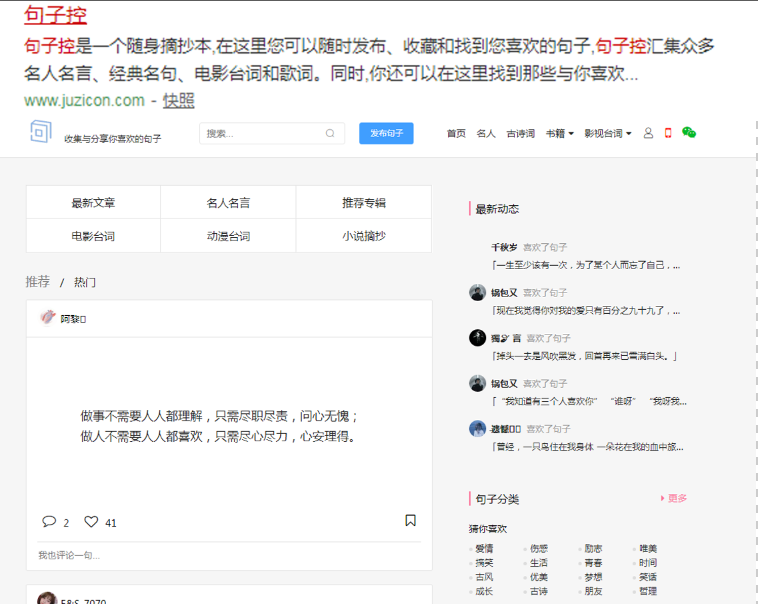Click 獨夕言 black avatar

pos(477,338)
